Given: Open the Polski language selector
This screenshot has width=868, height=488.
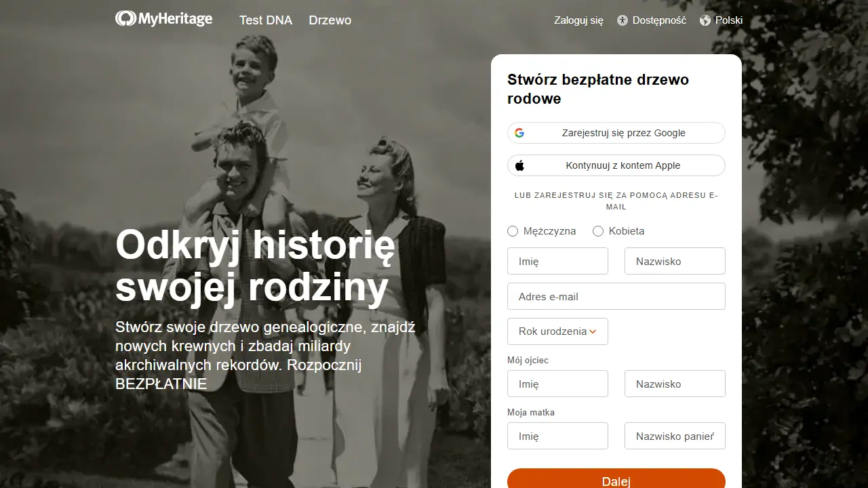Looking at the screenshot, I should coord(722,20).
